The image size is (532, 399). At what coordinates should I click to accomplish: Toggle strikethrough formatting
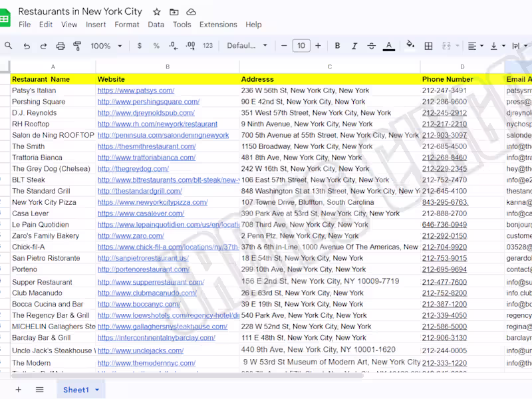(x=372, y=46)
